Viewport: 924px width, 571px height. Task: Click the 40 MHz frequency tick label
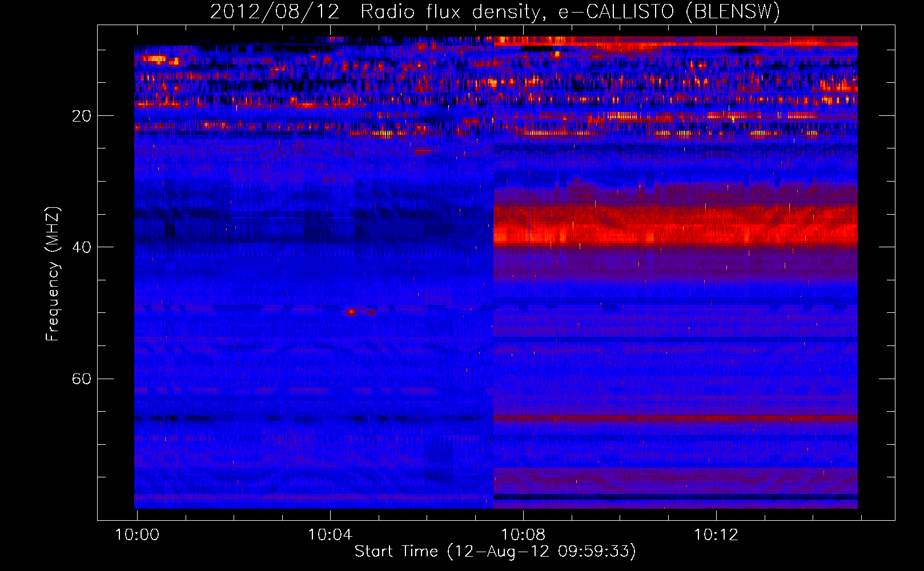81,247
